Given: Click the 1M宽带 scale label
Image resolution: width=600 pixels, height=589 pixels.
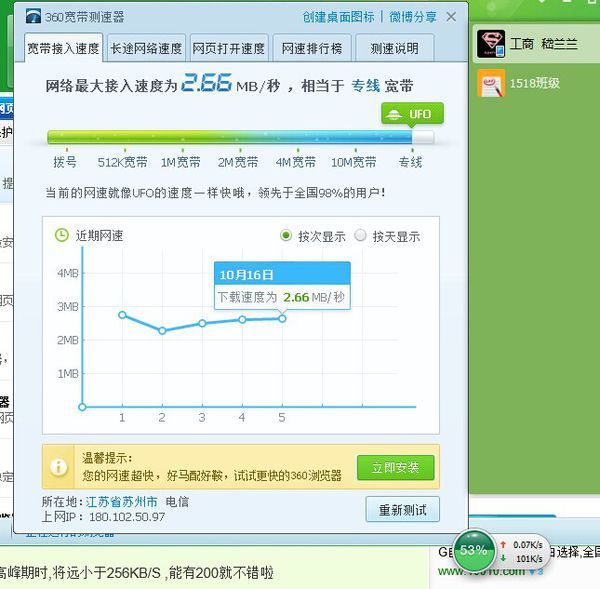Looking at the screenshot, I should (181, 162).
